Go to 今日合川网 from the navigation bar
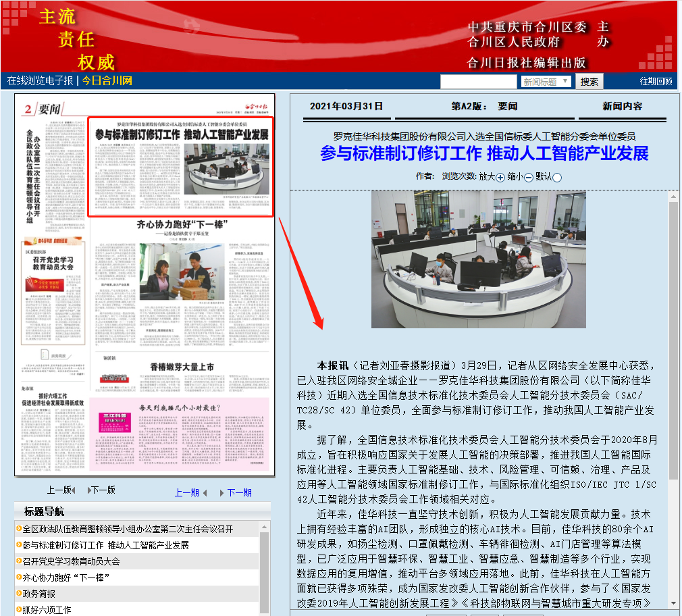The width and height of the screenshot is (682, 616). click(107, 80)
